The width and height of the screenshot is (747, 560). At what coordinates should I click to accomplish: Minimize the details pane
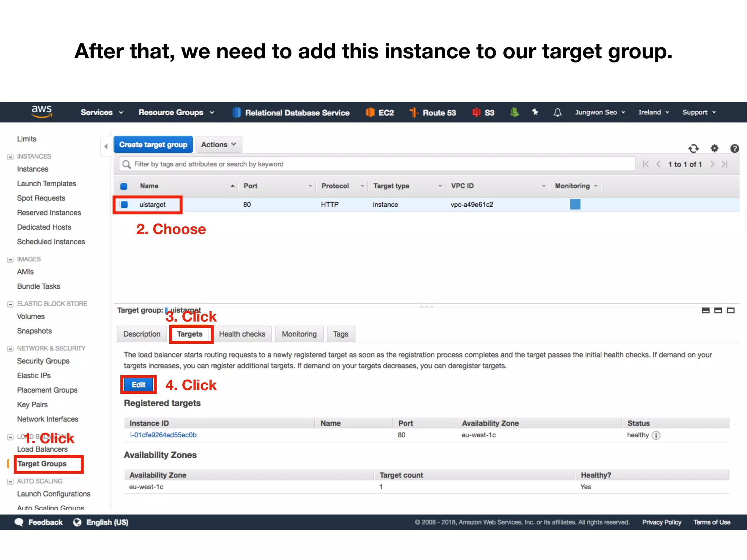(x=706, y=311)
